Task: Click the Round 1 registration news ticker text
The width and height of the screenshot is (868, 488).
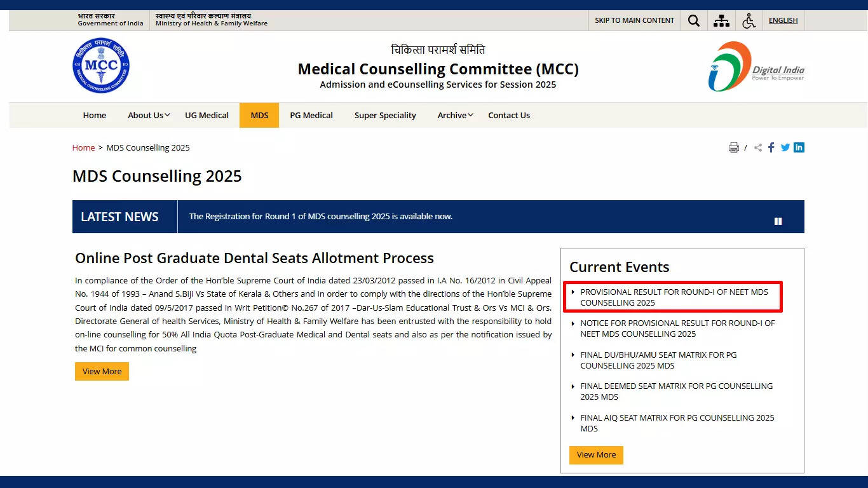Action: [320, 217]
